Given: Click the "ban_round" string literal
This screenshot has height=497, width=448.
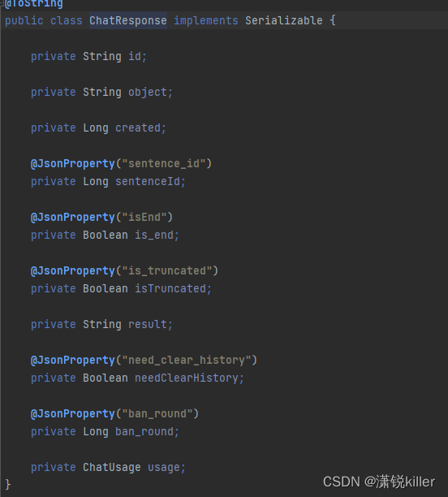Looking at the screenshot, I should pyautogui.click(x=157, y=414).
